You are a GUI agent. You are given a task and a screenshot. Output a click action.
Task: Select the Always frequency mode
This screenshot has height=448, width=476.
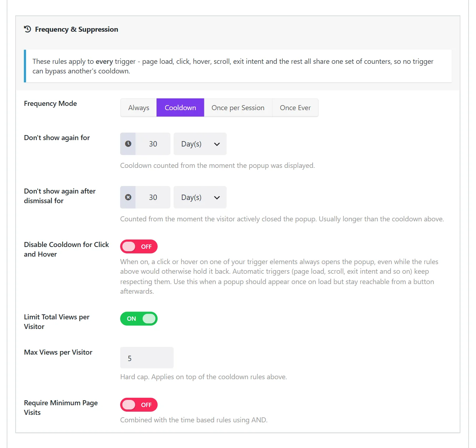139,108
